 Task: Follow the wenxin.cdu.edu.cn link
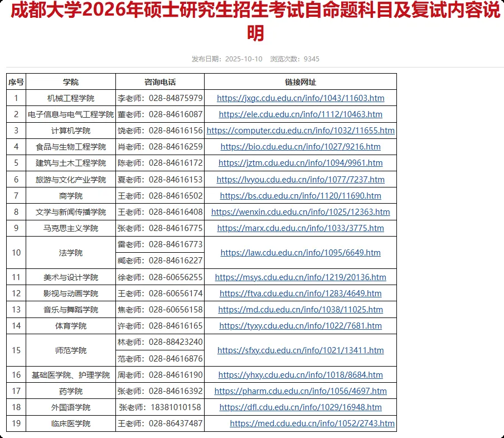[301, 212]
